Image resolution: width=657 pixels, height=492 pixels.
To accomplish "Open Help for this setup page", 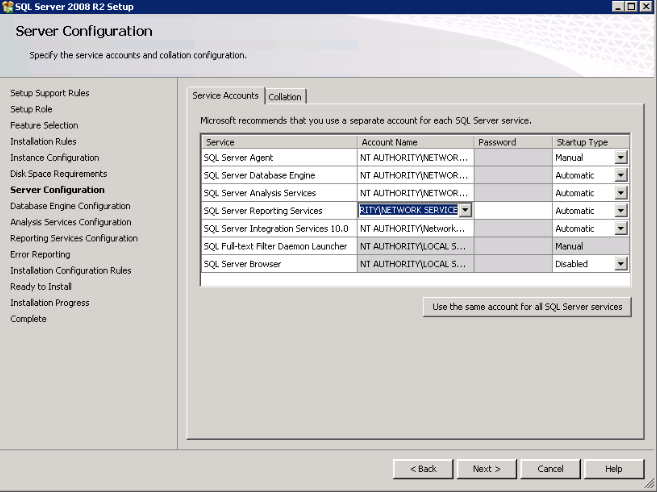I will pos(613,469).
